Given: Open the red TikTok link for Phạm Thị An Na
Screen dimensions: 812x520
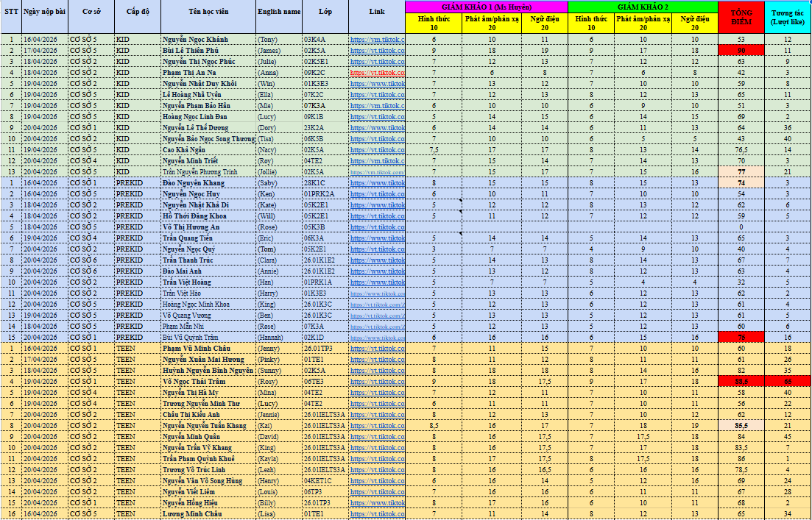Looking at the screenshot, I should pyautogui.click(x=377, y=73).
